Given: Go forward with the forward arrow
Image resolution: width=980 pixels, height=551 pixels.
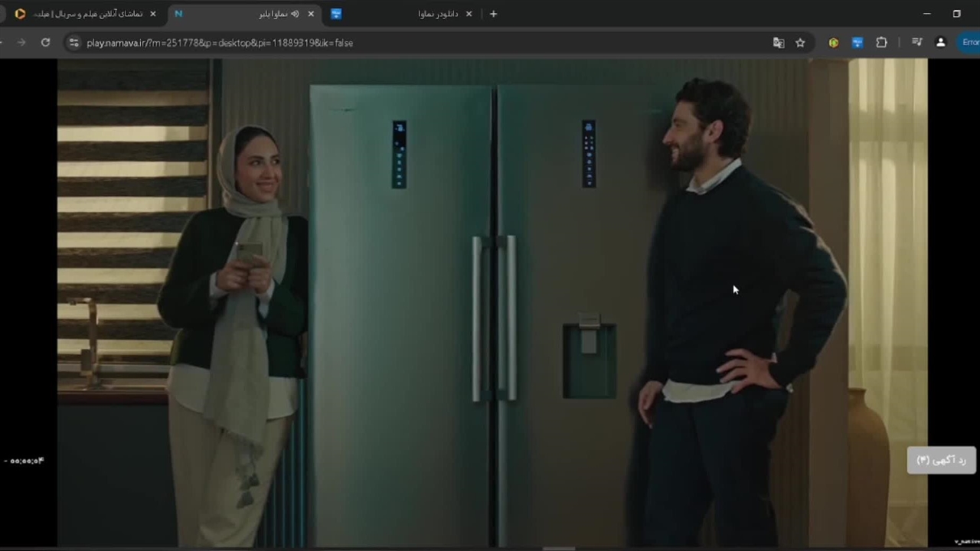Looking at the screenshot, I should tap(21, 43).
